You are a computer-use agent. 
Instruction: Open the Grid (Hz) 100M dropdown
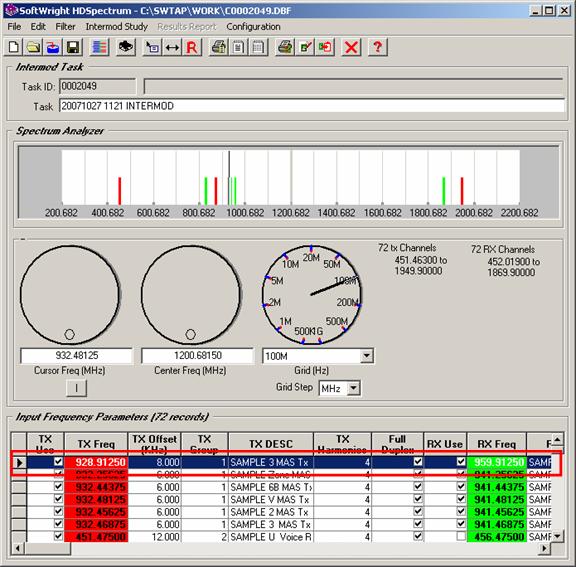[366, 356]
